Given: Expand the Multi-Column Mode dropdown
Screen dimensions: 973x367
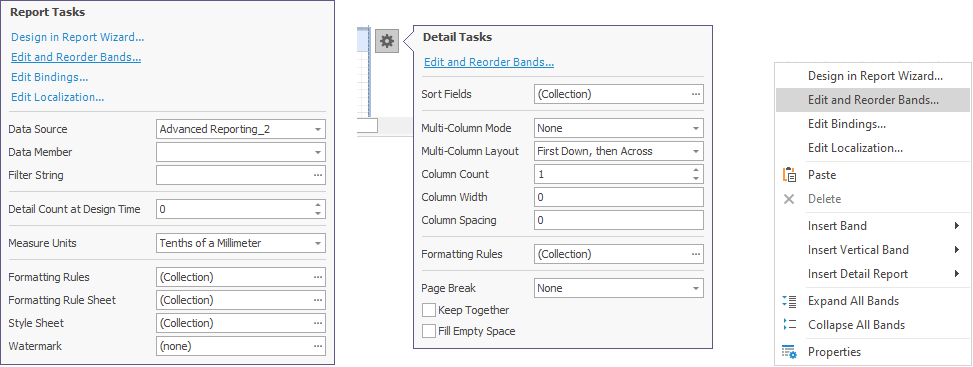Looking at the screenshot, I should tap(696, 129).
